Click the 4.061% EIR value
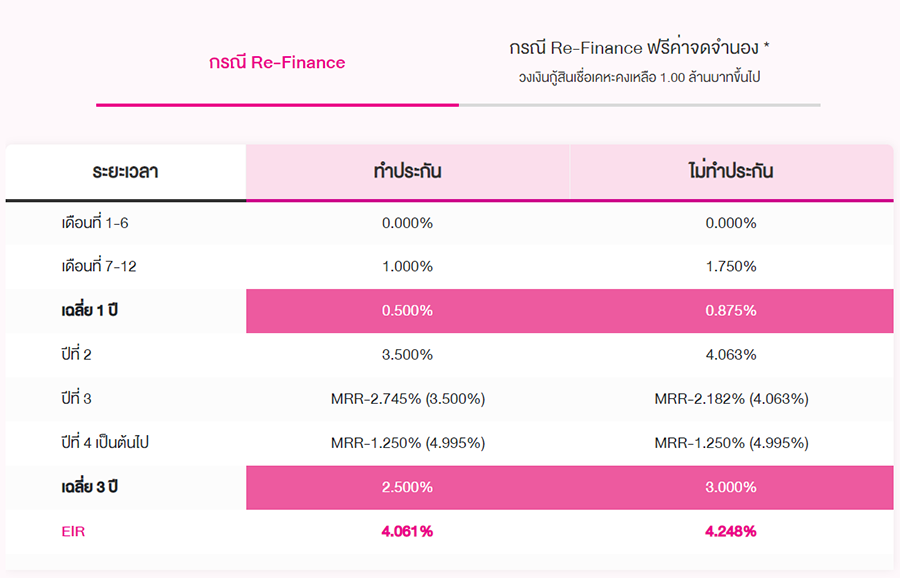900x578 pixels. 407,531
